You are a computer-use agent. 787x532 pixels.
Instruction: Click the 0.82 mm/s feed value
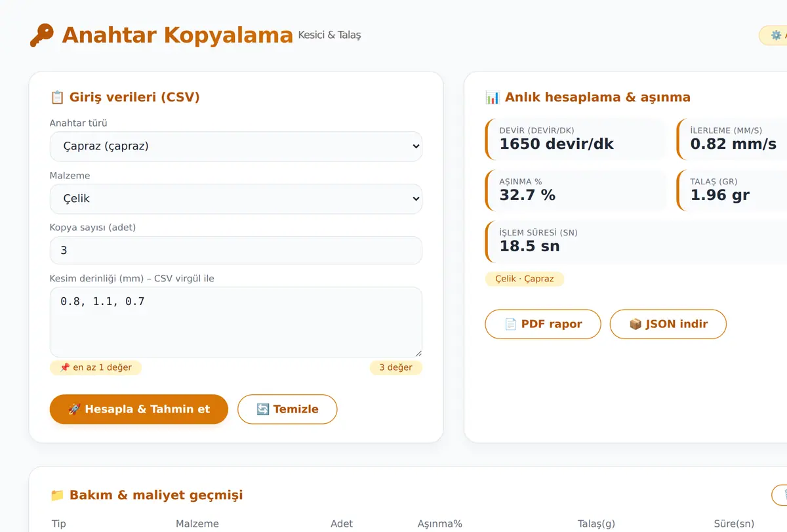(733, 144)
